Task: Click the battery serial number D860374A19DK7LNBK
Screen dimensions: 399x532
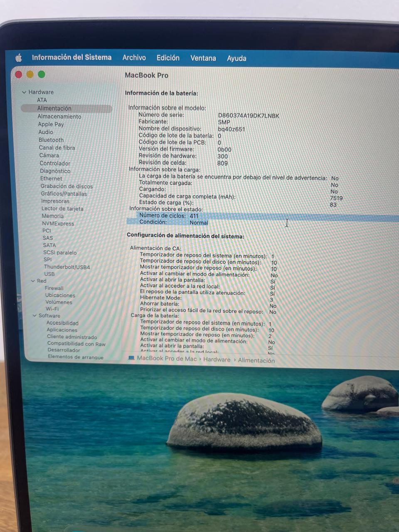Action: 249,116
